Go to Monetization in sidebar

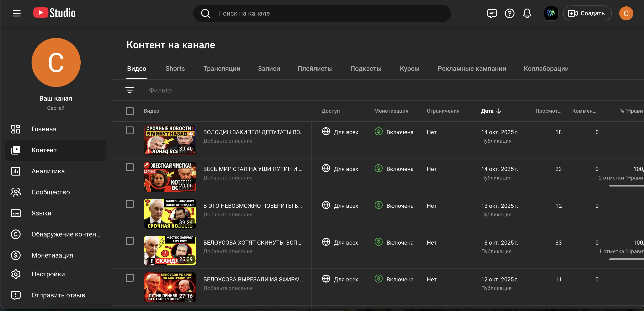tap(52, 255)
